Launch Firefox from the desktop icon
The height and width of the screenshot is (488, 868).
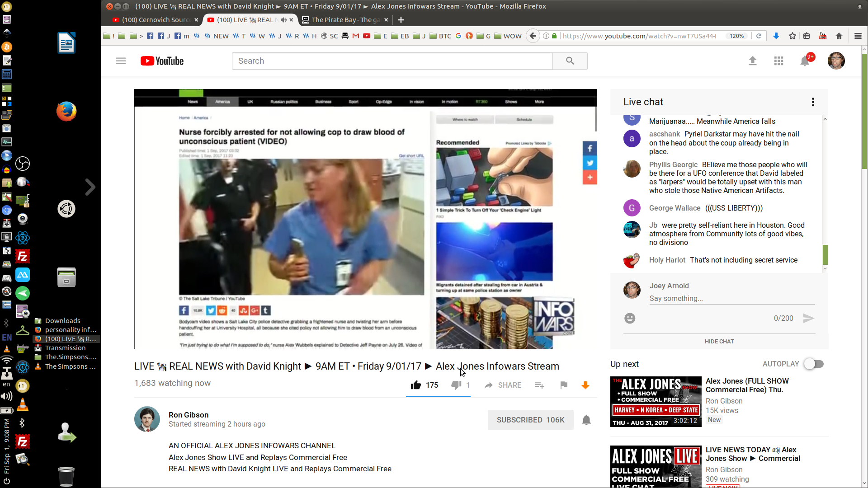[x=66, y=111]
